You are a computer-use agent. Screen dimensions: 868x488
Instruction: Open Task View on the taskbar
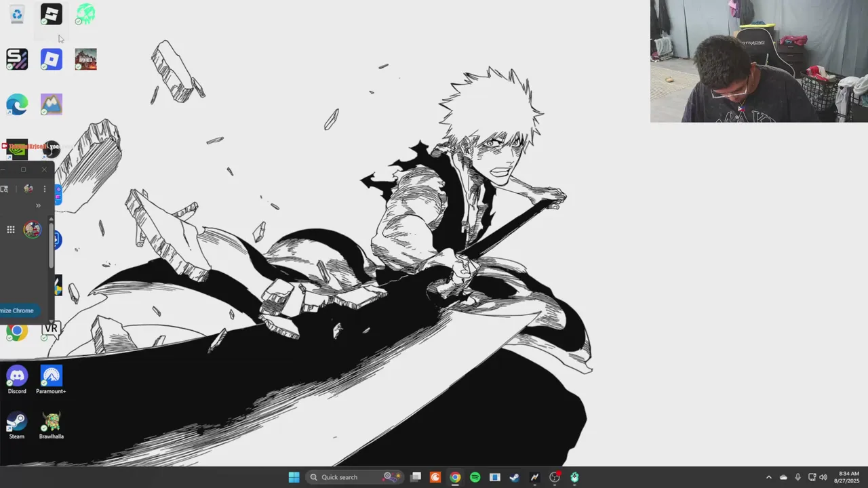416,477
